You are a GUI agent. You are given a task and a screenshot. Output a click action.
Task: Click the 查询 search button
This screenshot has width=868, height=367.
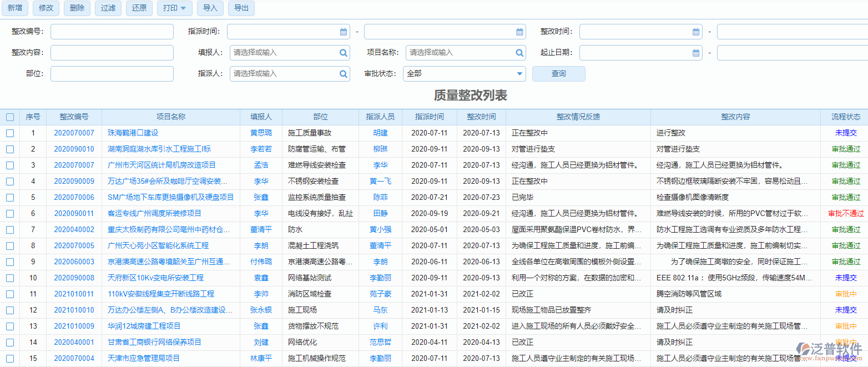click(558, 73)
